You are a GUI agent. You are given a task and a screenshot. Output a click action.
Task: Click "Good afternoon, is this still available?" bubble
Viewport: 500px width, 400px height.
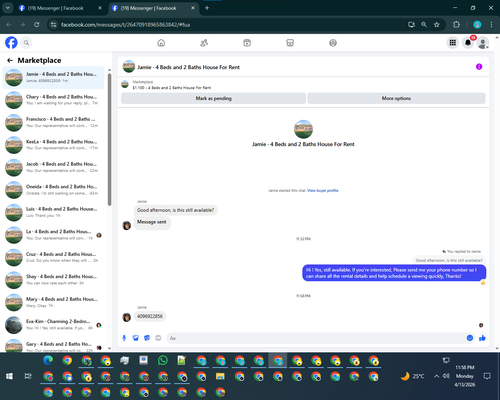[x=176, y=210]
